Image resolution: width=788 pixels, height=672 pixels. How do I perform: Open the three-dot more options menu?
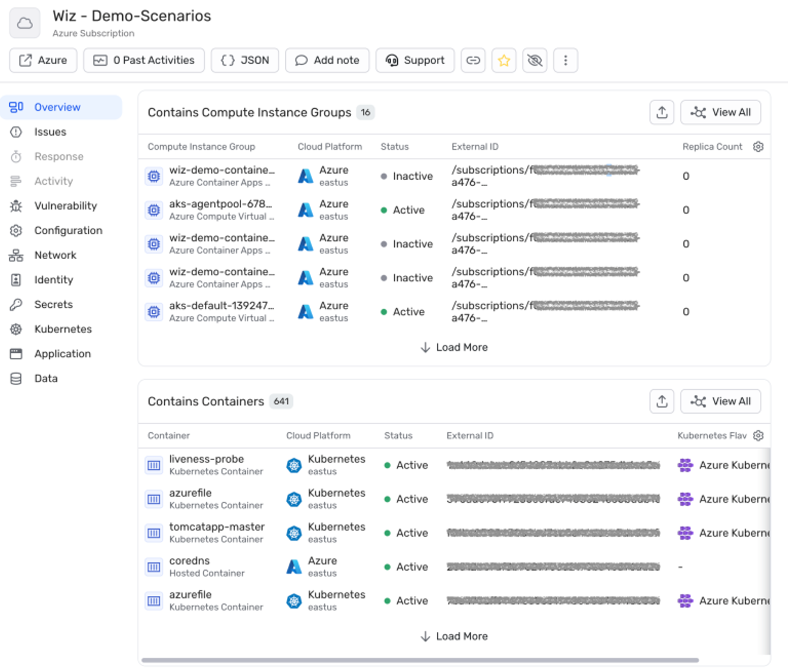[565, 60]
